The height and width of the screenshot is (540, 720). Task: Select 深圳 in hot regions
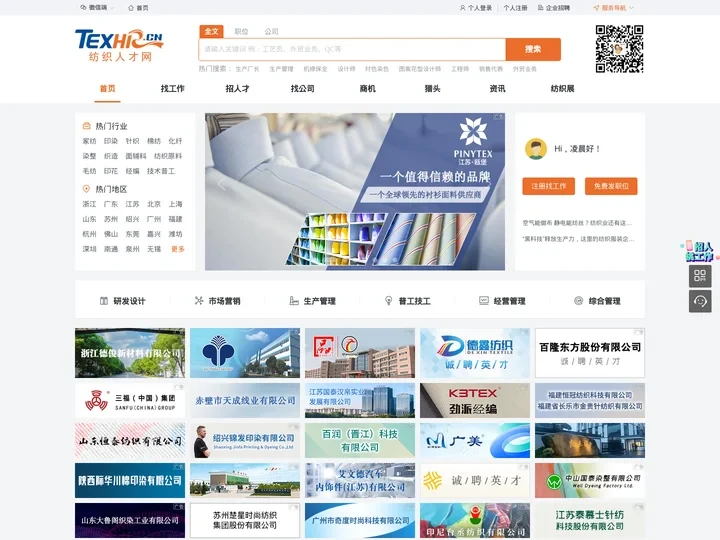pyautogui.click(x=90, y=249)
